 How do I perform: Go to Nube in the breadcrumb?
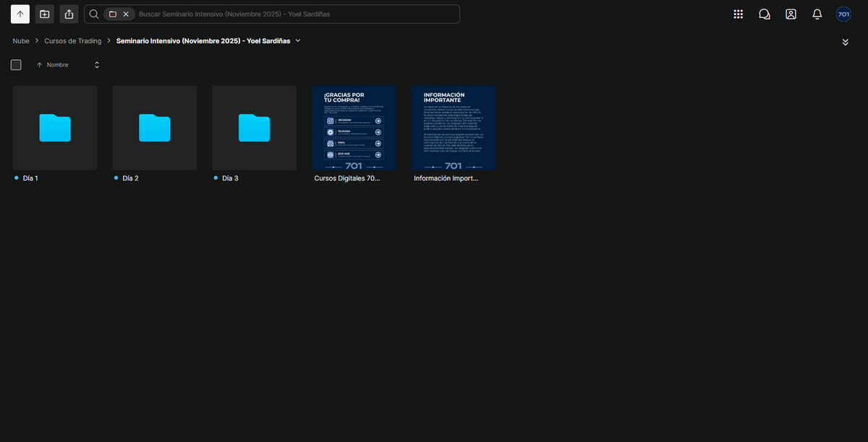pyautogui.click(x=21, y=41)
